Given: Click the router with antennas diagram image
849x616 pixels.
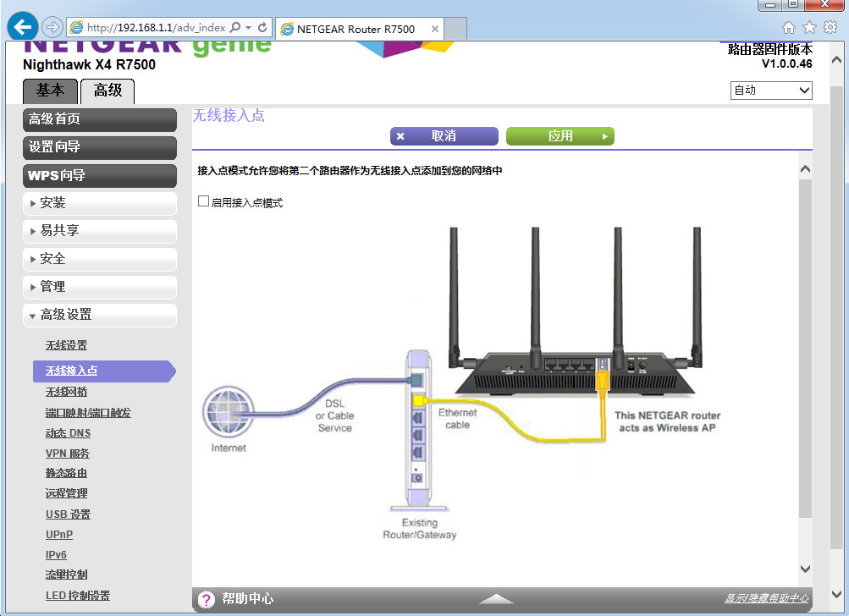Looking at the screenshot, I should coord(575,312).
